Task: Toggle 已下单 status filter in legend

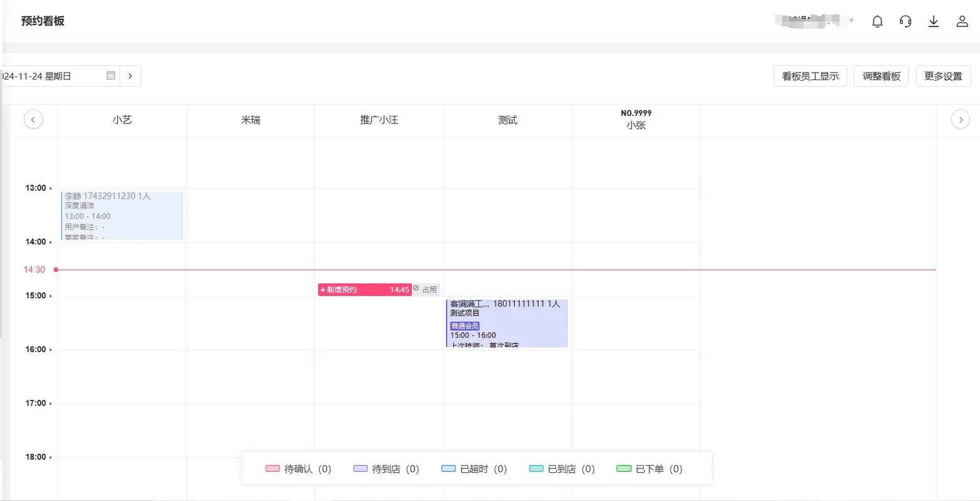Action: coord(649,469)
